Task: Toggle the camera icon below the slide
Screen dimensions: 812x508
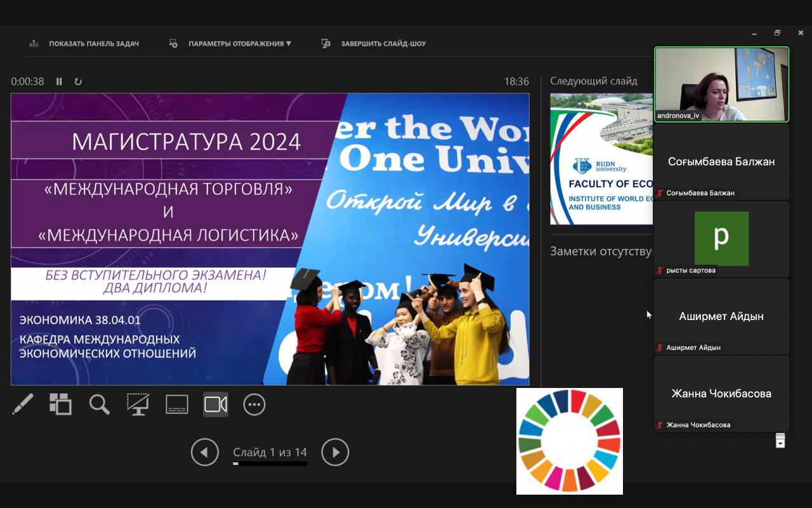Action: coord(216,404)
